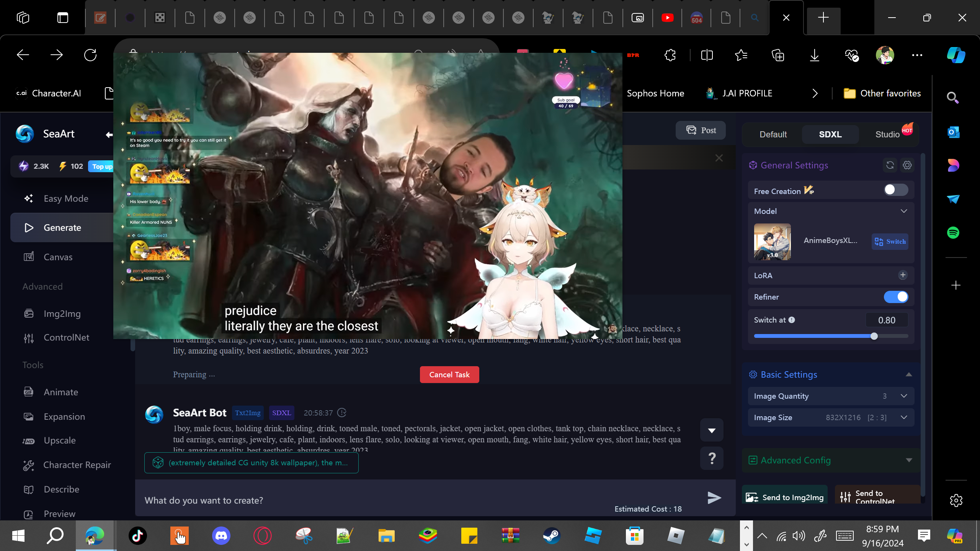Open browser extensions puzzle icon
The height and width of the screenshot is (551, 980).
[670, 55]
